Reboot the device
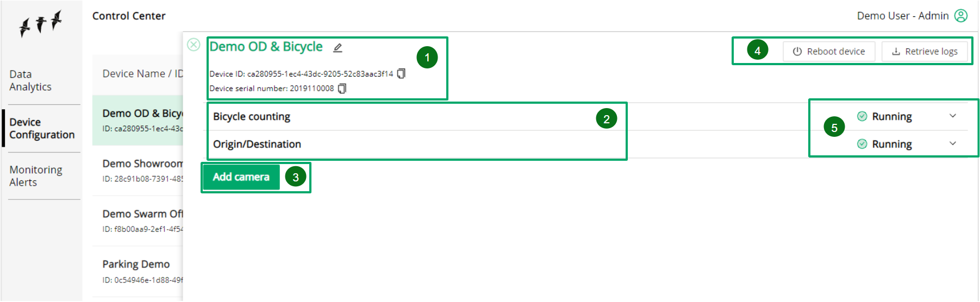Screen dimensions: 980x302 (x=829, y=52)
